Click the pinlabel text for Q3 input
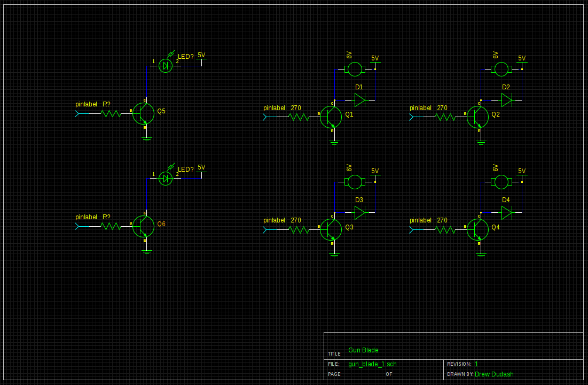The height and width of the screenshot is (385, 588). [274, 220]
